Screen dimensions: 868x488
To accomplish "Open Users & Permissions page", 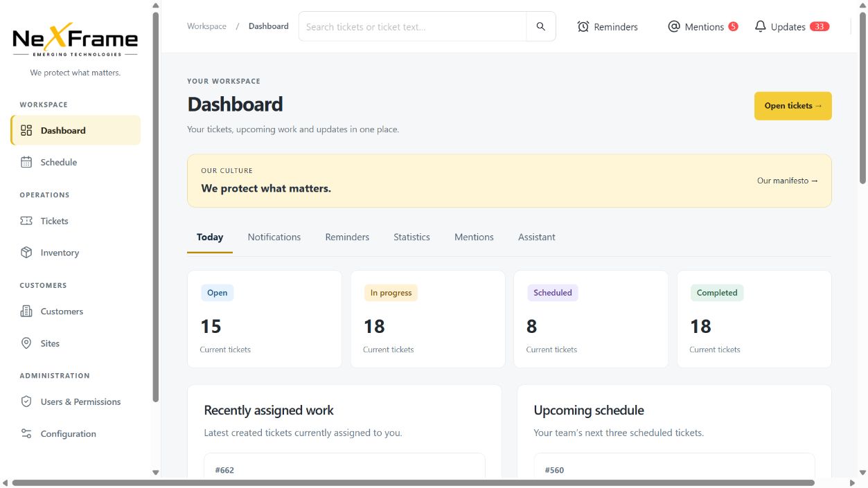I will tap(76, 401).
